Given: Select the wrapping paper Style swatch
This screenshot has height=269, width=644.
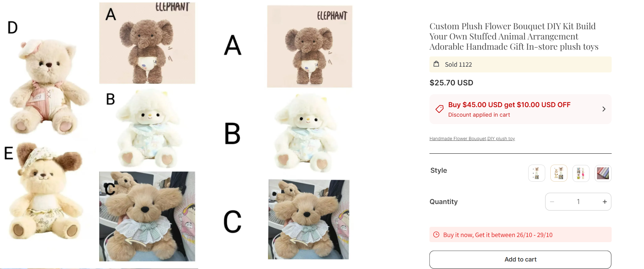Looking at the screenshot, I should 603,173.
